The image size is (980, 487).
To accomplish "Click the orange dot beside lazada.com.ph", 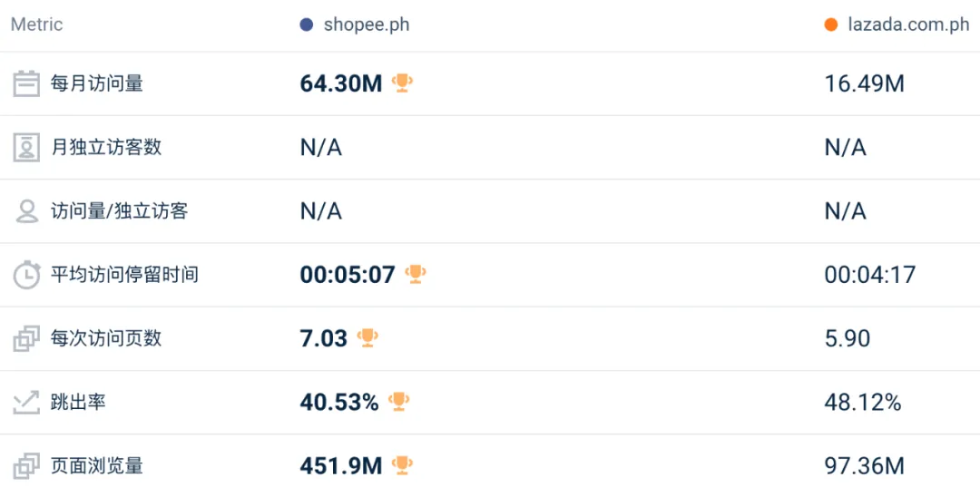I will pos(830,25).
